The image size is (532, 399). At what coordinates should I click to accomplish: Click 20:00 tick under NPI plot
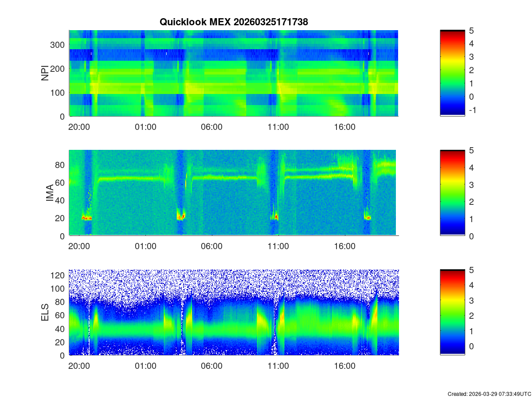[79, 127]
